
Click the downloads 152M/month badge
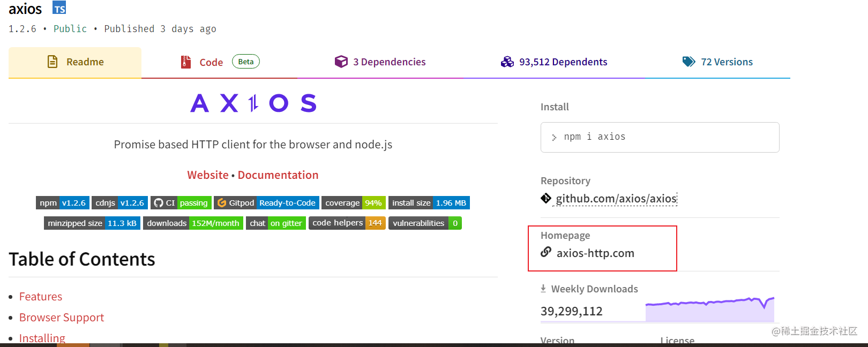[193, 223]
